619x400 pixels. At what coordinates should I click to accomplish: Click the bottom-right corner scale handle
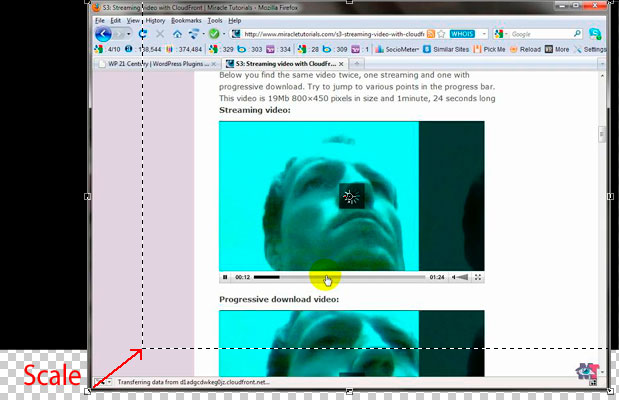(610, 391)
